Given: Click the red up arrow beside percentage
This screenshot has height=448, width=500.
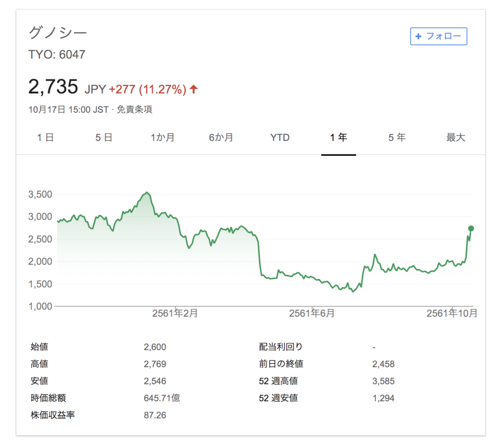Looking at the screenshot, I should pos(193,89).
